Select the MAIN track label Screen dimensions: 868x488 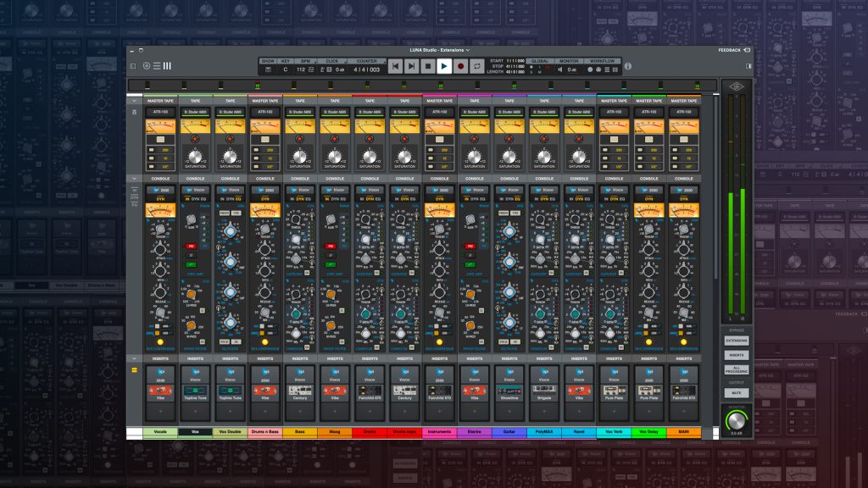(x=684, y=431)
